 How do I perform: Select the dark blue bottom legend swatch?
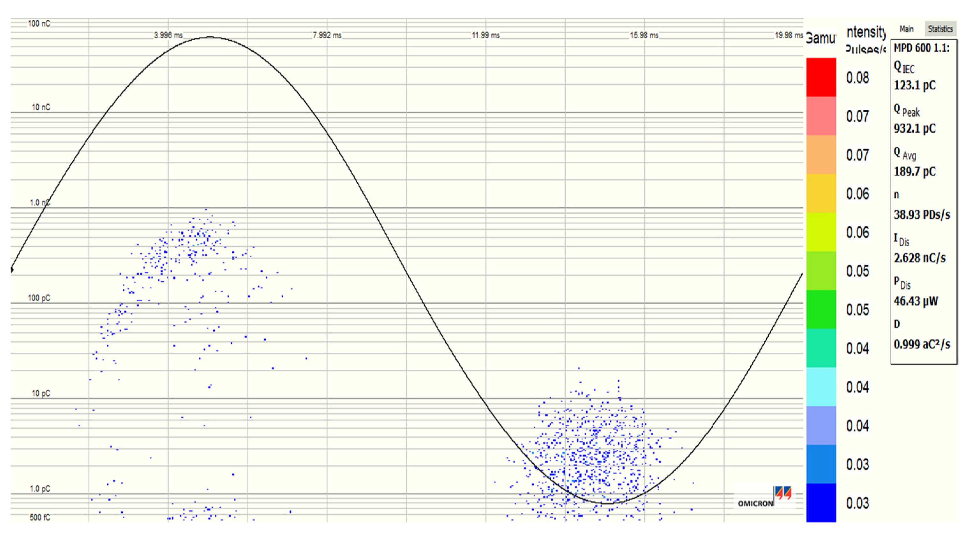pos(821,502)
